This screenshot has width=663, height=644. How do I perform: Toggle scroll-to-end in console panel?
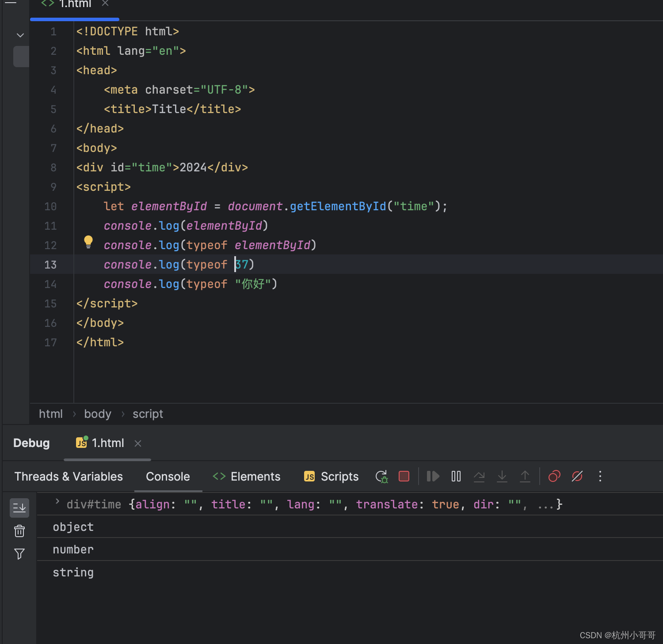pyautogui.click(x=19, y=508)
